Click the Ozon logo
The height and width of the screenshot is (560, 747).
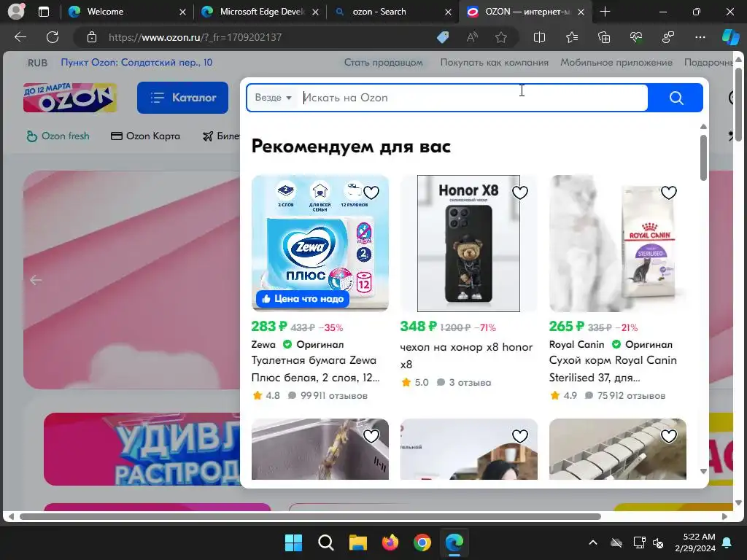70,98
